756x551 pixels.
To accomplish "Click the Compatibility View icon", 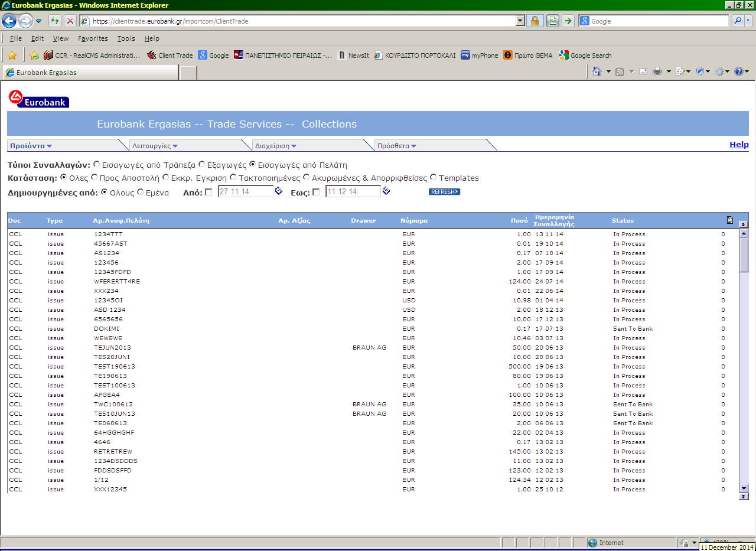I will point(552,21).
